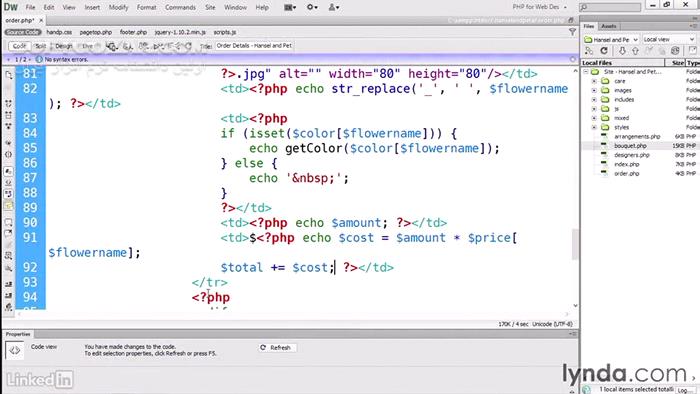Switch to Design view

(x=63, y=46)
